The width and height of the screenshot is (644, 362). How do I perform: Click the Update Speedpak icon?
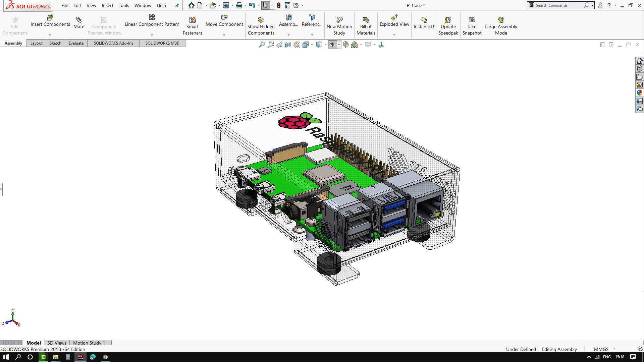[448, 20]
